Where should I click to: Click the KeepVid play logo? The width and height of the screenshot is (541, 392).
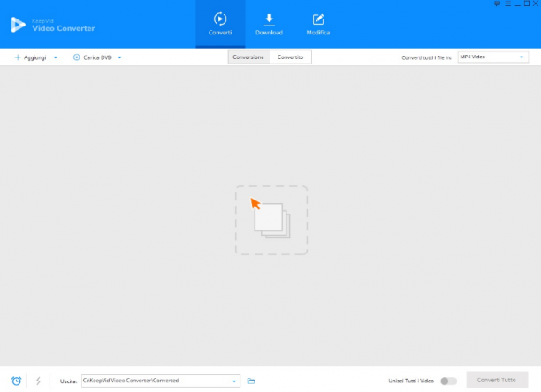point(18,25)
